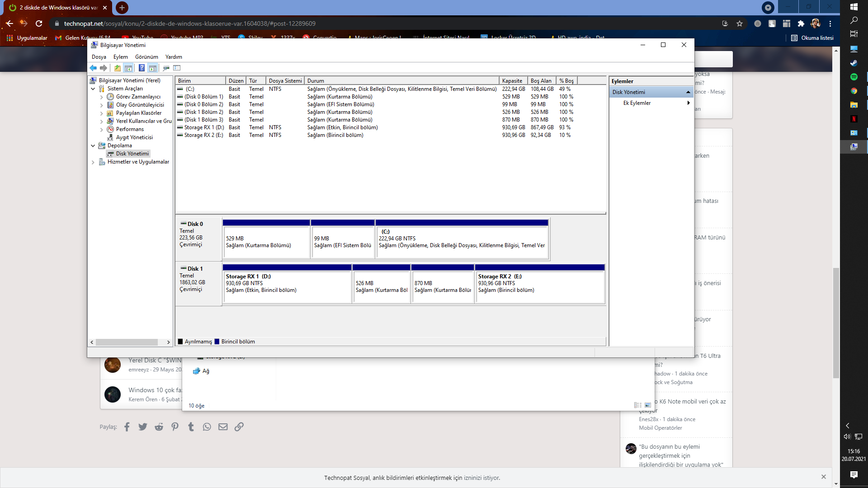868x488 pixels.
Task: Expand the Hizmetler ve Uygulamalar node
Action: [93, 162]
